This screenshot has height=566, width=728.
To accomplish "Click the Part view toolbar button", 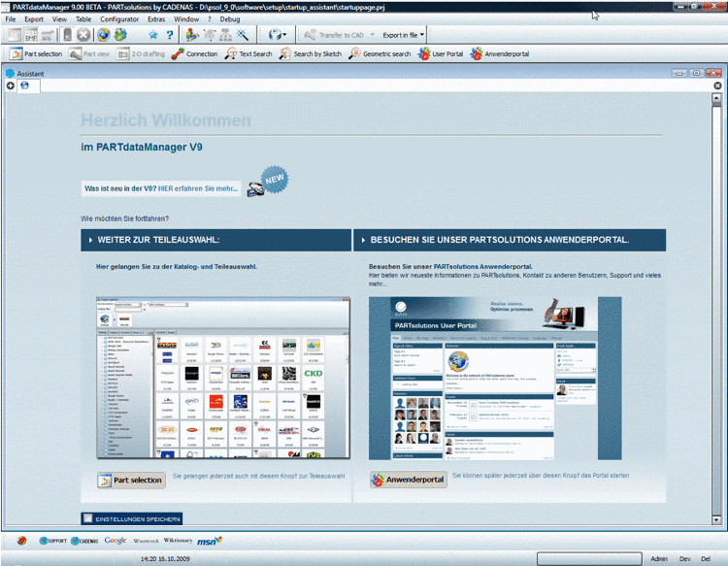I will pos(89,53).
